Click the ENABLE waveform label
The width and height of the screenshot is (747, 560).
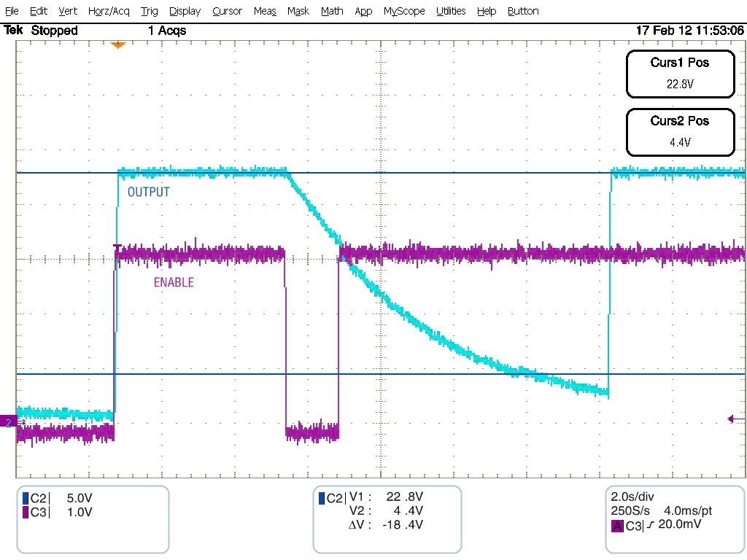click(174, 282)
